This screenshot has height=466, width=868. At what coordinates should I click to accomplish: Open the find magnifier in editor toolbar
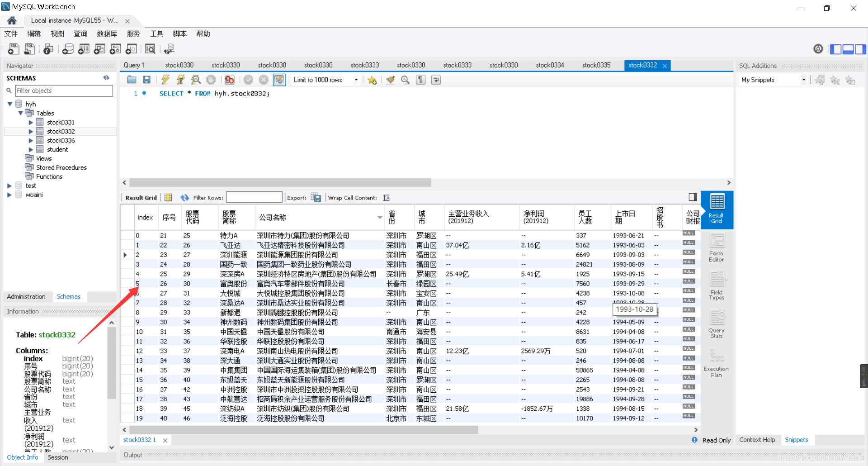[406, 80]
